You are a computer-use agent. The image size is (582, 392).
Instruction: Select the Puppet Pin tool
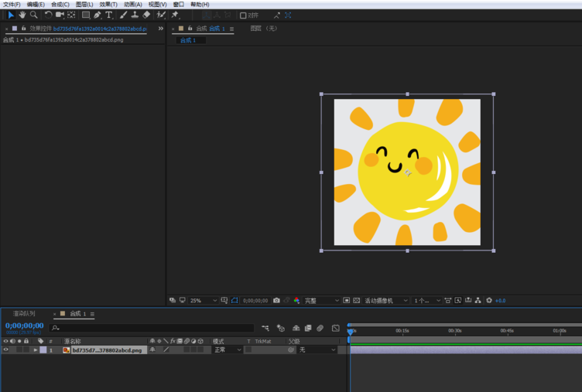click(175, 15)
